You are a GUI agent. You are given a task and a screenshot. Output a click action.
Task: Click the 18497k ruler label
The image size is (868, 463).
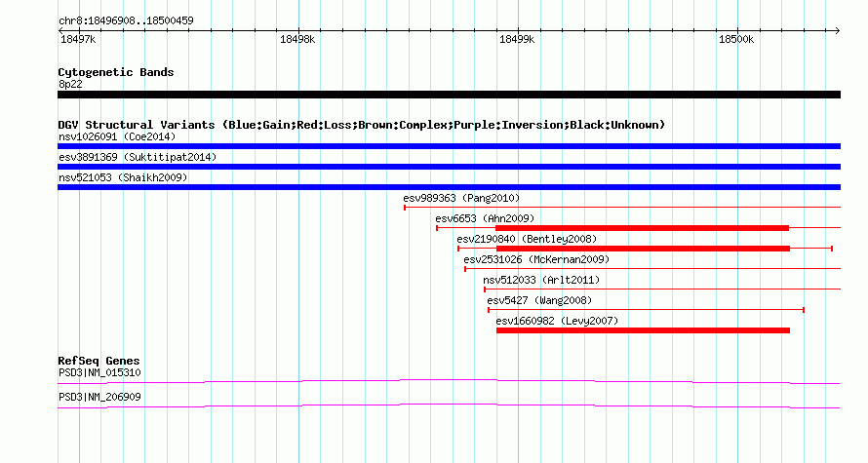[78, 39]
